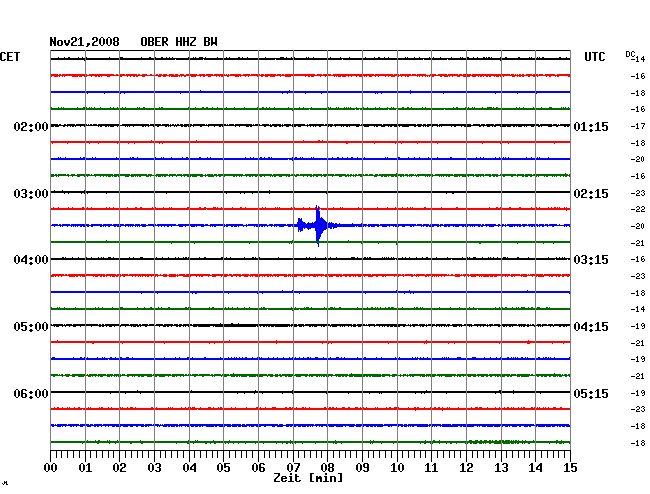Select the 02:15 UTC time label
This screenshot has height=494, width=650.
(x=591, y=194)
